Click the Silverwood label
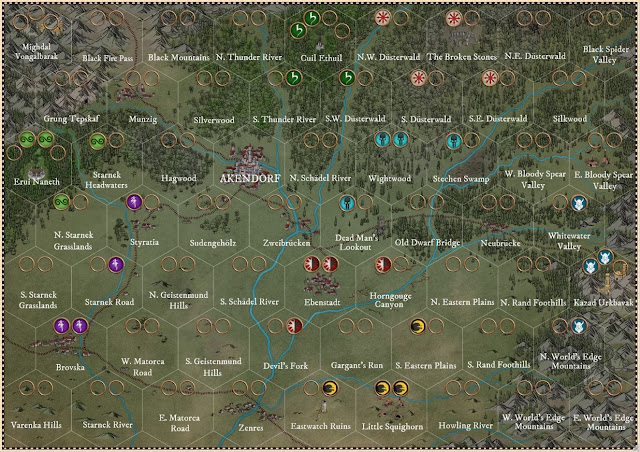The image size is (640, 452). click(x=214, y=120)
